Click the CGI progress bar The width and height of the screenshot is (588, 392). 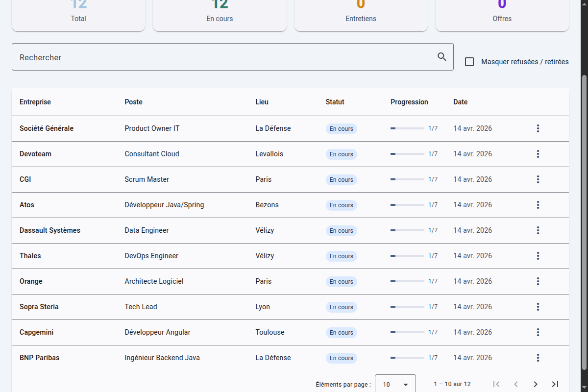tap(407, 179)
